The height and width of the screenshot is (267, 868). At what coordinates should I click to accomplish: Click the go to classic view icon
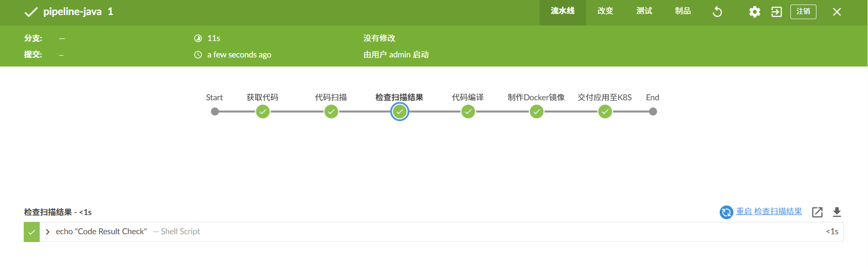click(776, 12)
